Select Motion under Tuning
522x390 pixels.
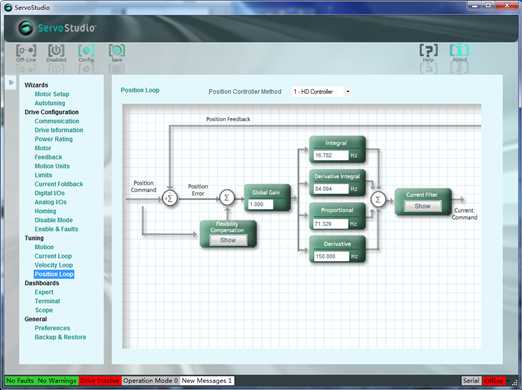pyautogui.click(x=44, y=247)
